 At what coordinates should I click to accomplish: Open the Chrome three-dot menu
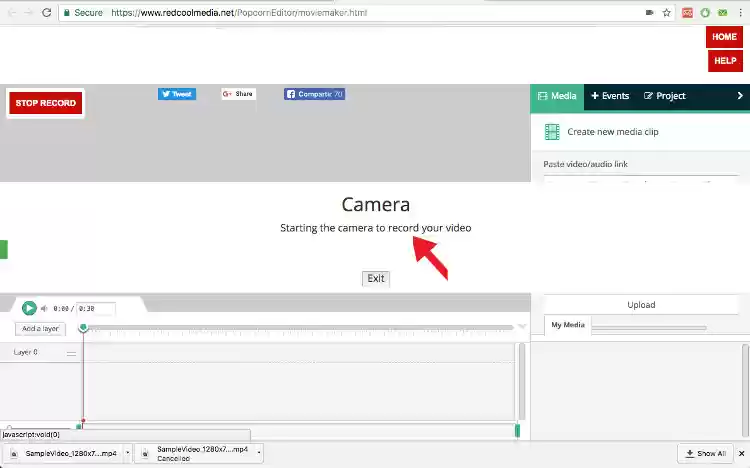(739, 13)
